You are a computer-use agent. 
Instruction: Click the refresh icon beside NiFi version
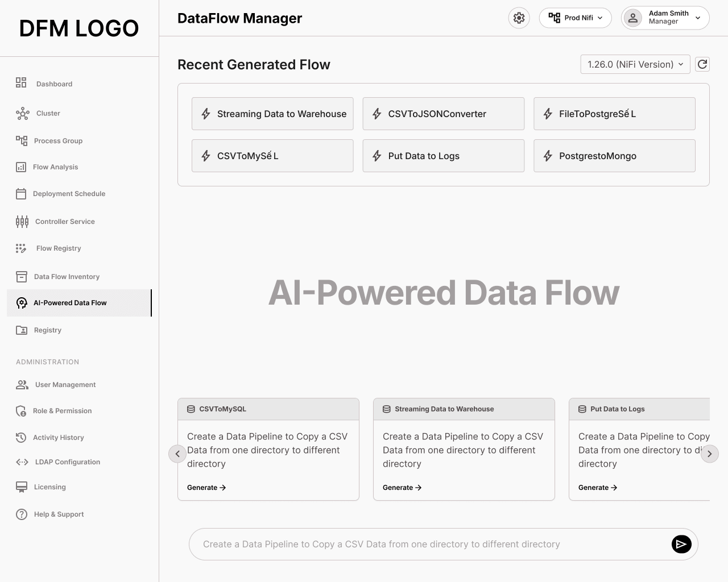pyautogui.click(x=702, y=64)
